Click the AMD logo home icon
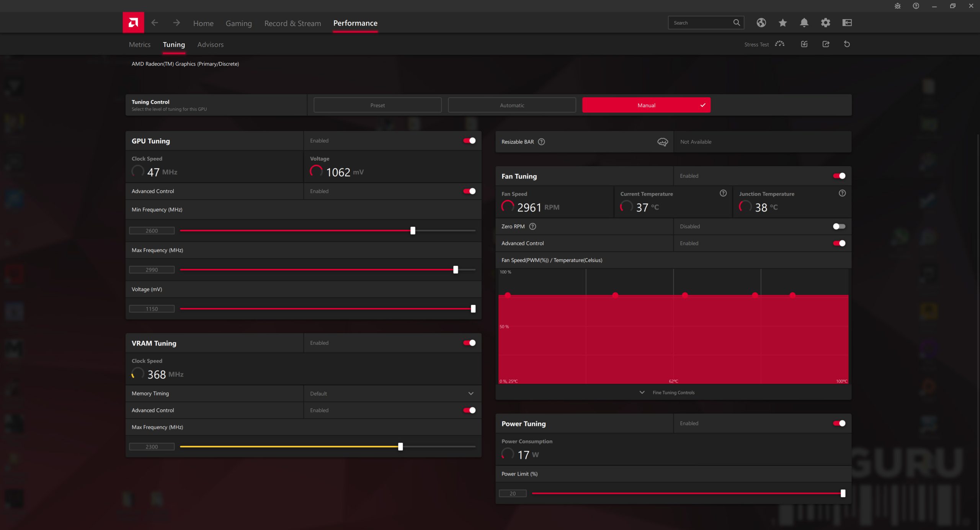The height and width of the screenshot is (530, 980). (x=133, y=23)
